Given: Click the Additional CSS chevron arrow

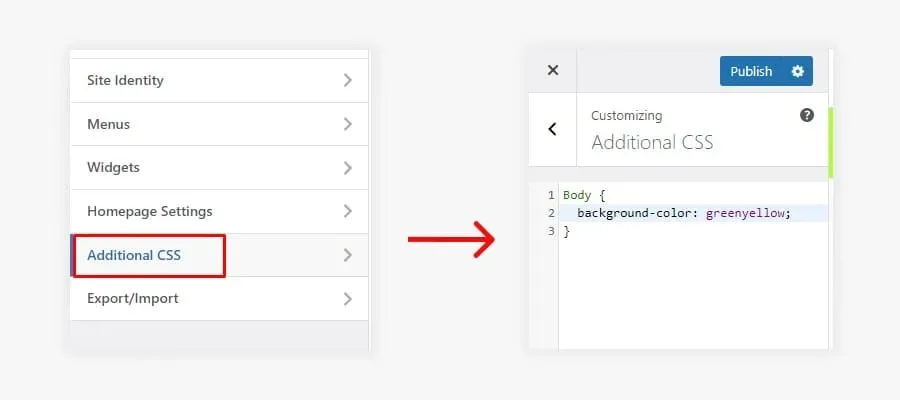Looking at the screenshot, I should point(347,255).
